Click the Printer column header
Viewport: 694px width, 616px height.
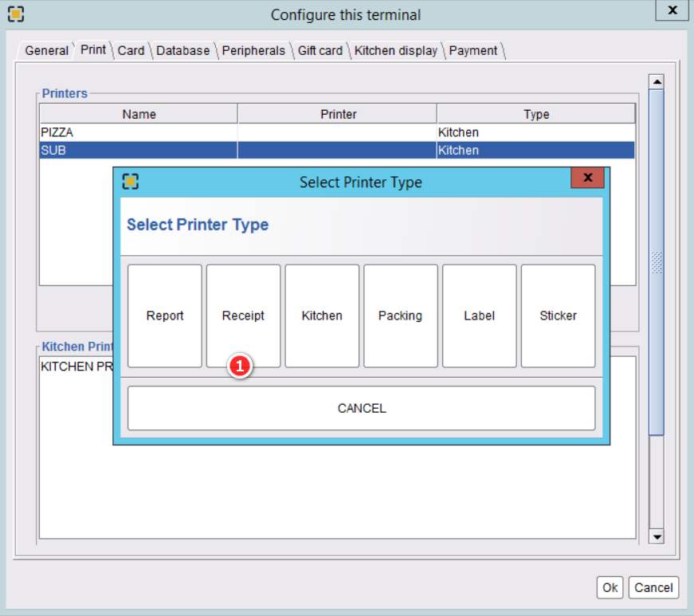(338, 114)
